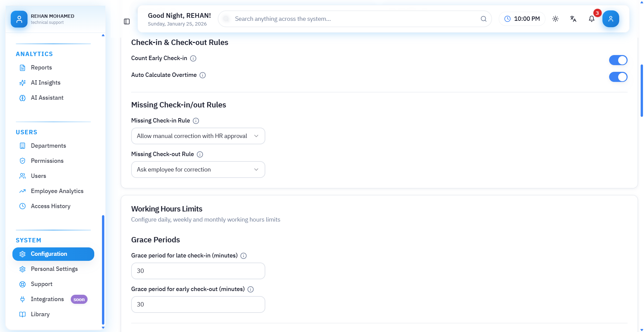Show info for Missing Check-out Rule
This screenshot has width=644, height=332.
[x=200, y=154]
